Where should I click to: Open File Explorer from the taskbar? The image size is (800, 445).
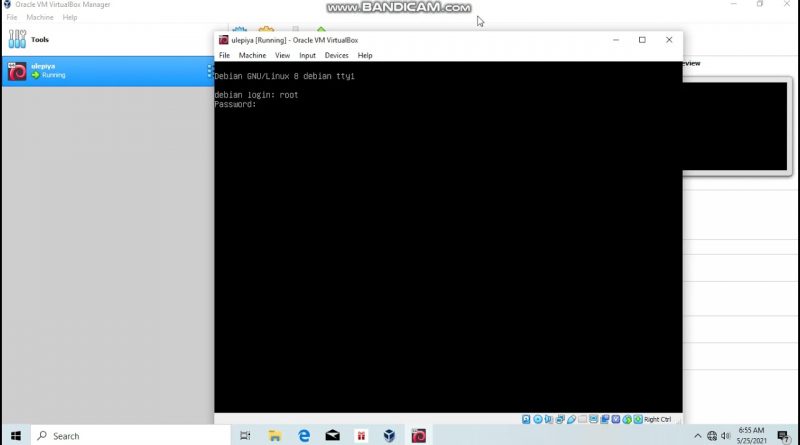[274, 436]
